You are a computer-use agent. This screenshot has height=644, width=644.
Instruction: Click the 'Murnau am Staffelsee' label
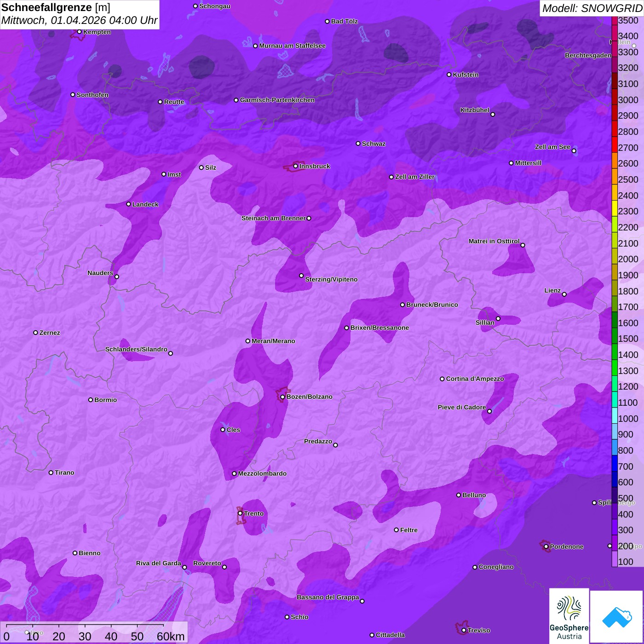[292, 46]
